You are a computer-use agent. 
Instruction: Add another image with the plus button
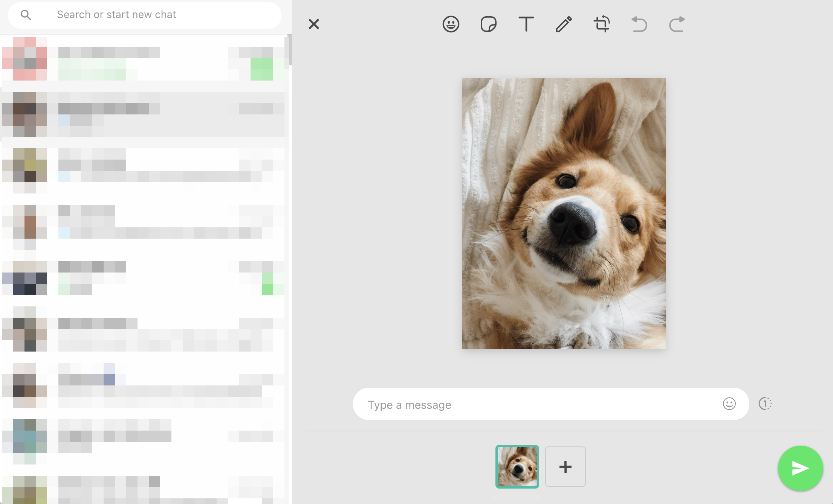pyautogui.click(x=565, y=467)
